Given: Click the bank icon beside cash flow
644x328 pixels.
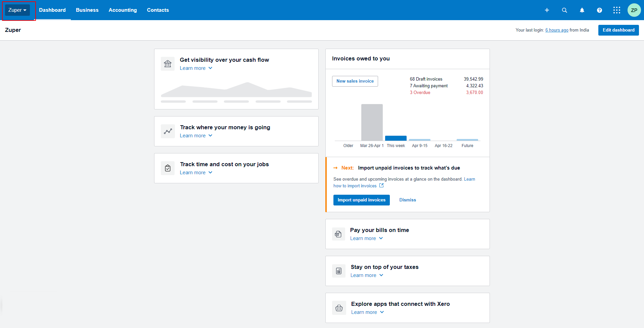Looking at the screenshot, I should coord(168,64).
